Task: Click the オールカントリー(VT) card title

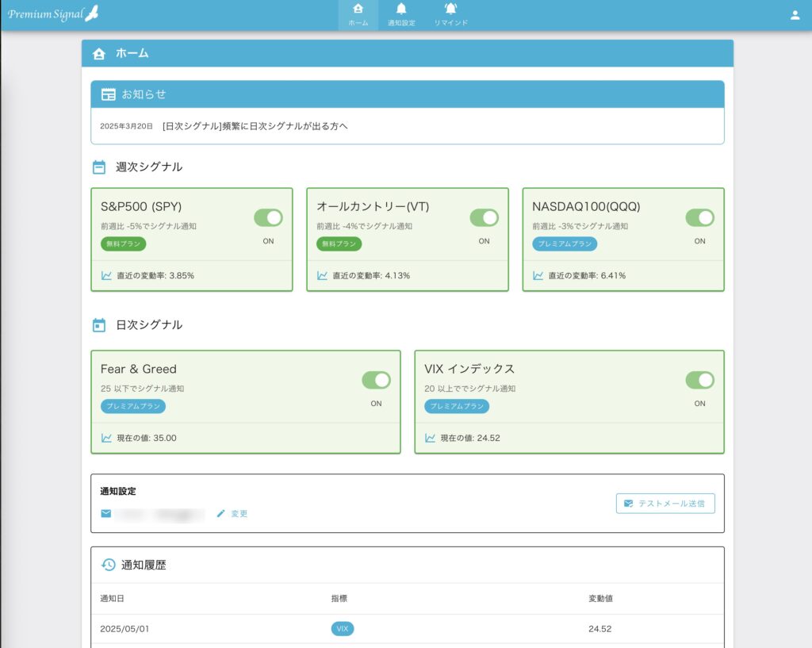Action: click(373, 207)
